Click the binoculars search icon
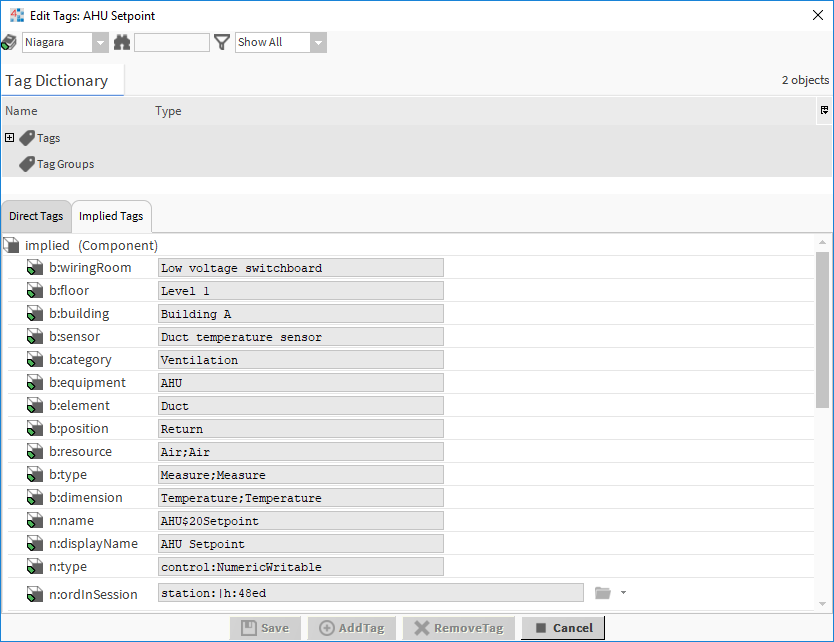The width and height of the screenshot is (834, 642). [x=122, y=42]
